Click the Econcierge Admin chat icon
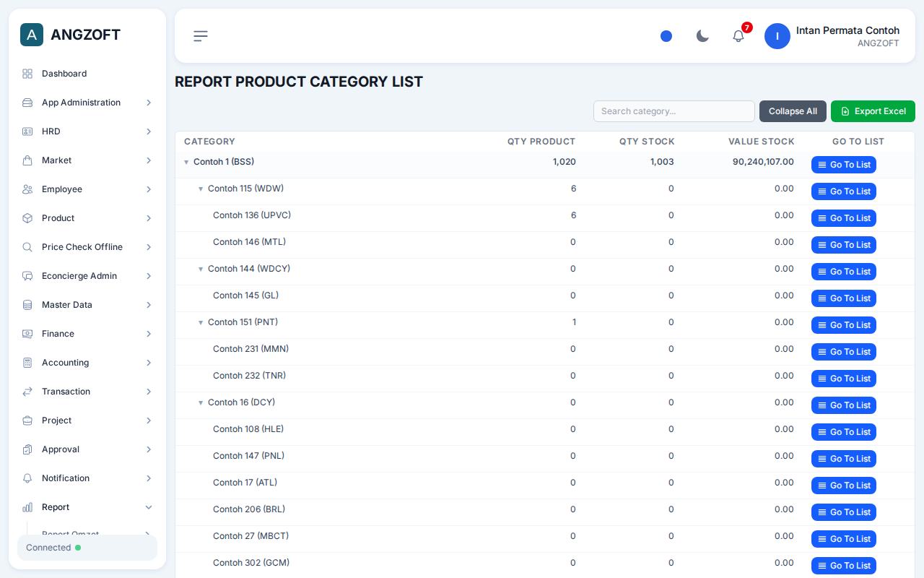924x578 pixels. [27, 276]
